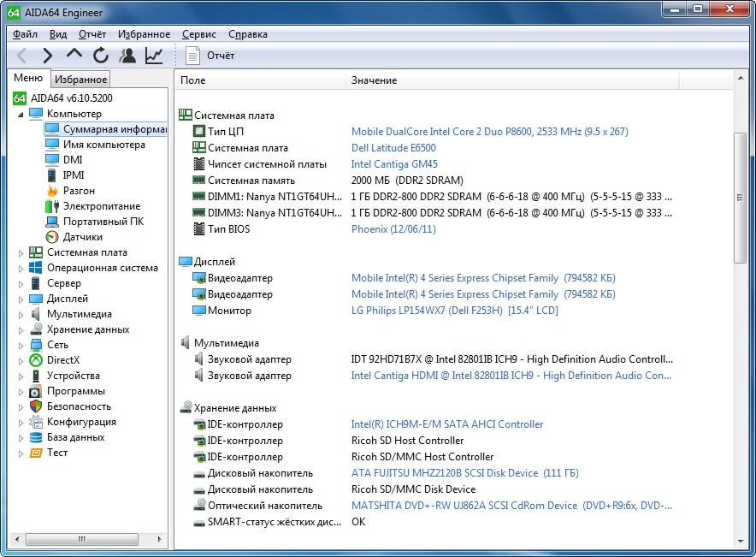Click the Безопасность shield icon
756x557 pixels.
tap(36, 406)
